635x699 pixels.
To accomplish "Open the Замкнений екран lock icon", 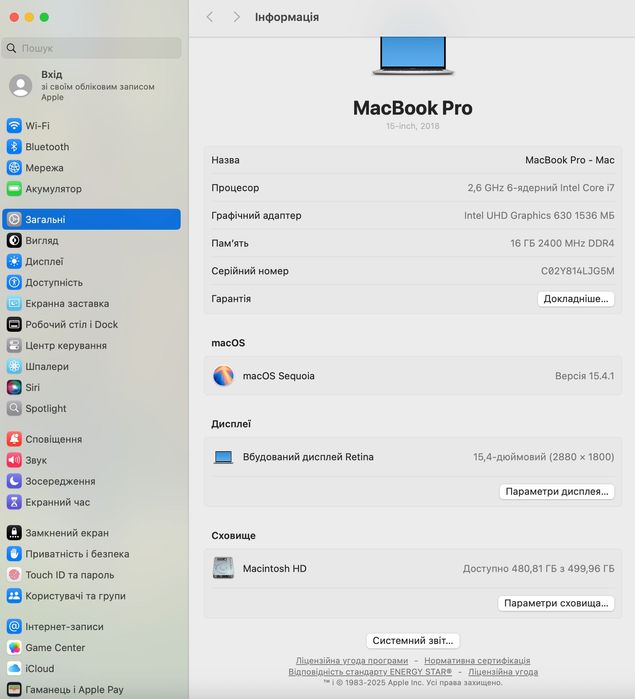I will pyautogui.click(x=14, y=533).
